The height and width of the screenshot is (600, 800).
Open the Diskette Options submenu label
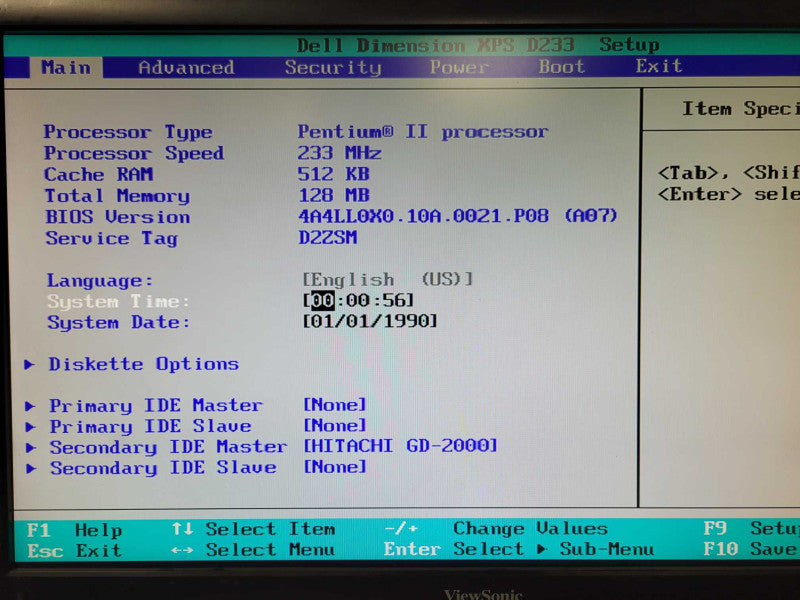143,364
